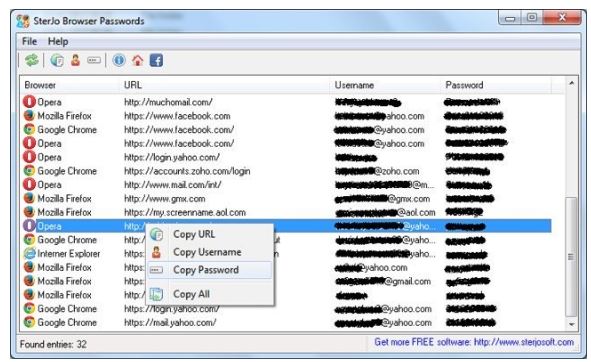Sort by the URL column header
Viewport: 591px width, 362px height.
pyautogui.click(x=225, y=85)
